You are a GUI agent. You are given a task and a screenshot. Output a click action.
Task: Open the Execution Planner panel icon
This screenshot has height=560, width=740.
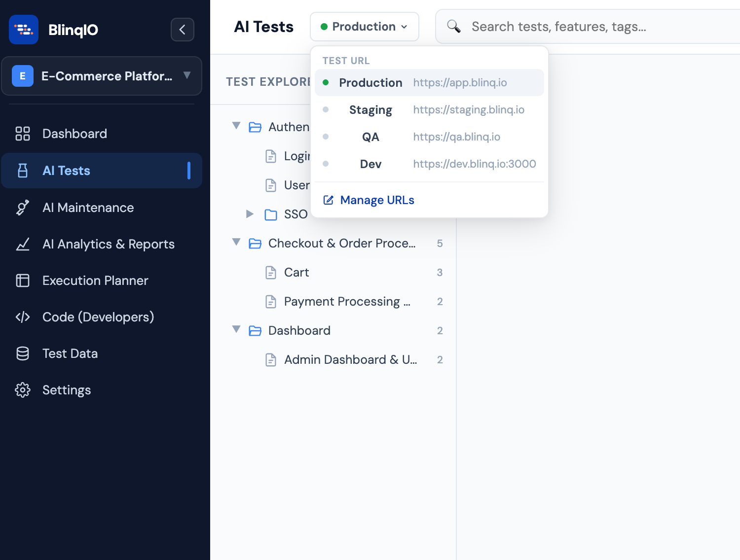[22, 280]
